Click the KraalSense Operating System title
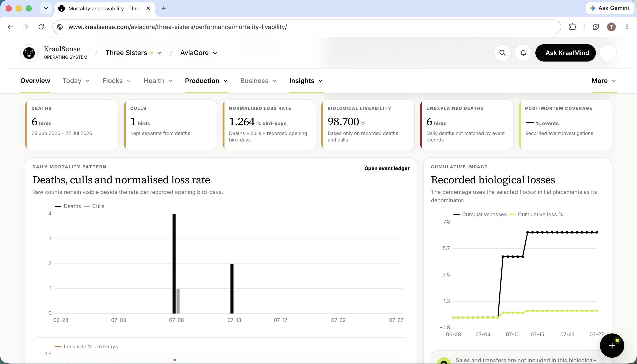637x364 pixels. [65, 52]
